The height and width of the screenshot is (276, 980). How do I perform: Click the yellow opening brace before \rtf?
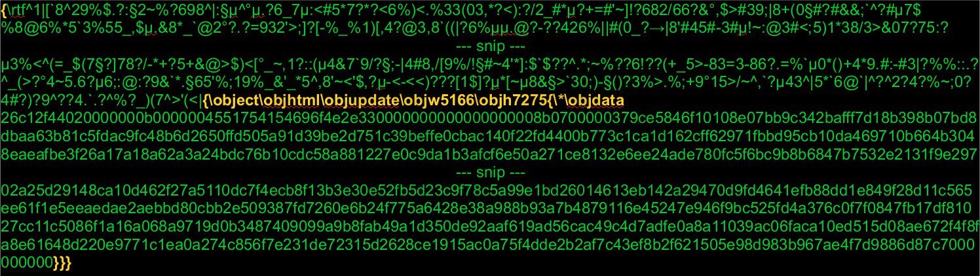[4, 9]
